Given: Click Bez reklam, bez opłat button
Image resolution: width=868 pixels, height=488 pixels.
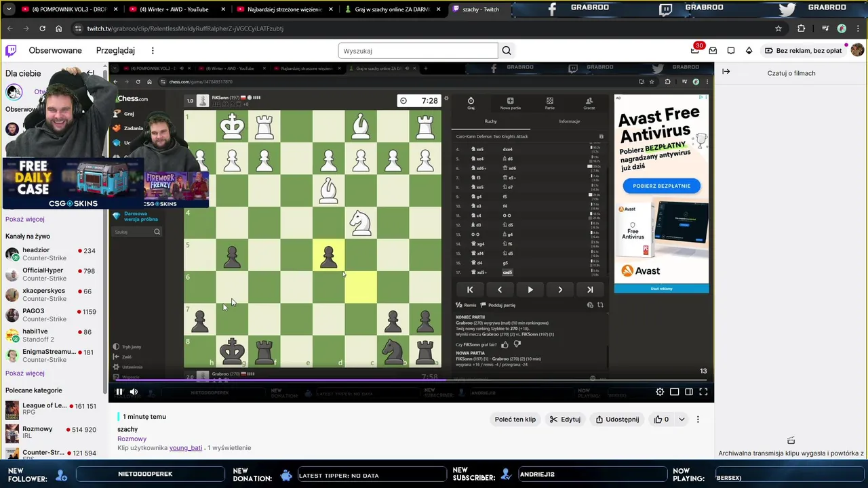Looking at the screenshot, I should (x=803, y=51).
